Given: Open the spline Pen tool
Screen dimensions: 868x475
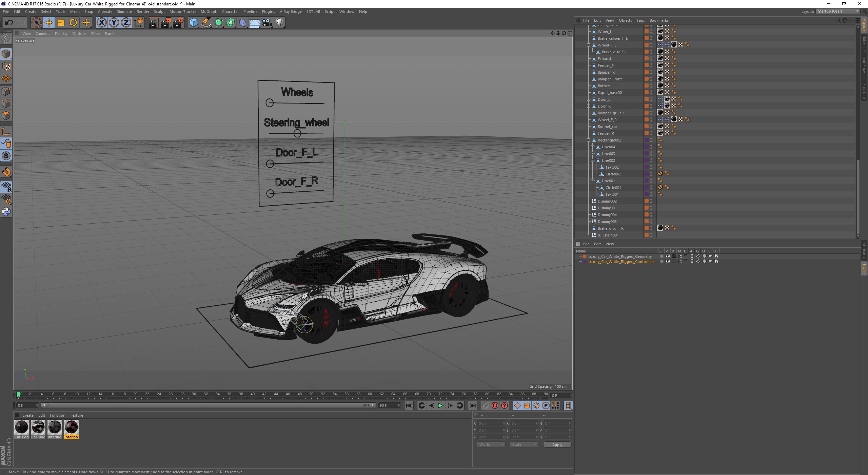Looking at the screenshot, I should pyautogui.click(x=206, y=23).
